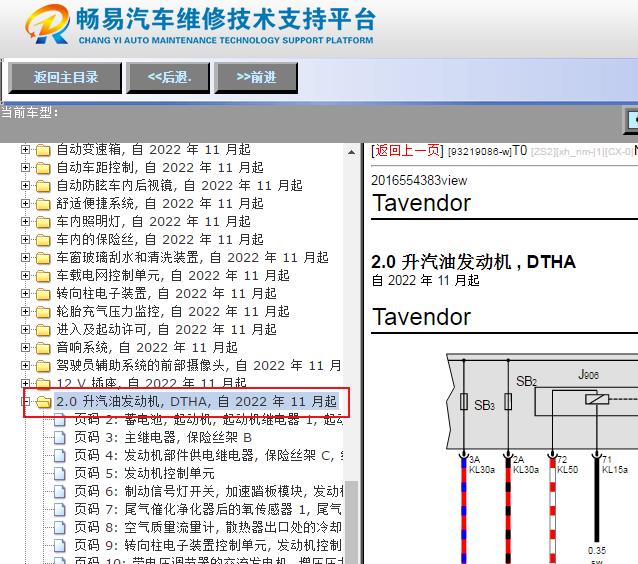Expand the 音响系统 node
This screenshot has width=638, height=564.
(x=26, y=348)
